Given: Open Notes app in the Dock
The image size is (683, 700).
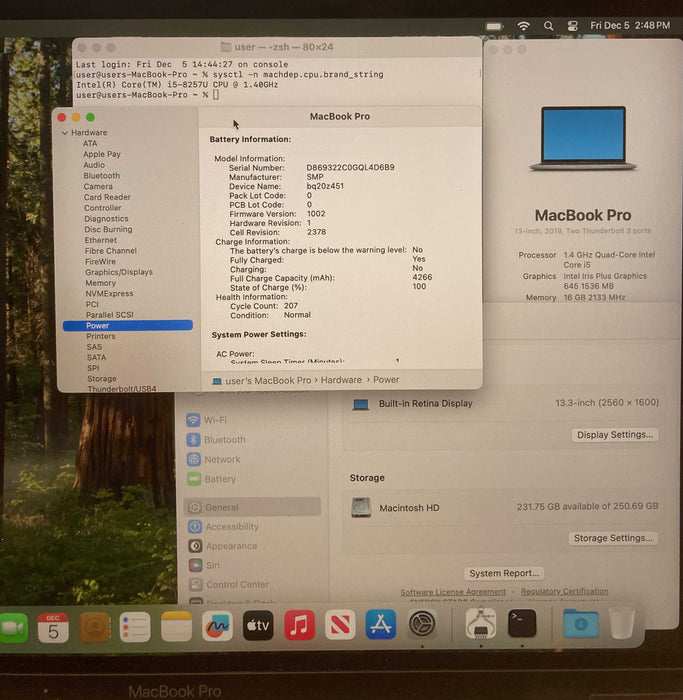Looking at the screenshot, I should pyautogui.click(x=176, y=627).
